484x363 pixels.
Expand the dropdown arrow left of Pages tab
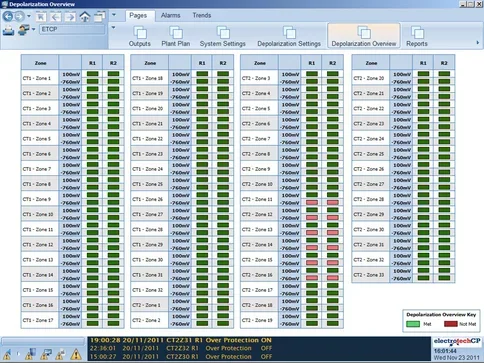(114, 15)
